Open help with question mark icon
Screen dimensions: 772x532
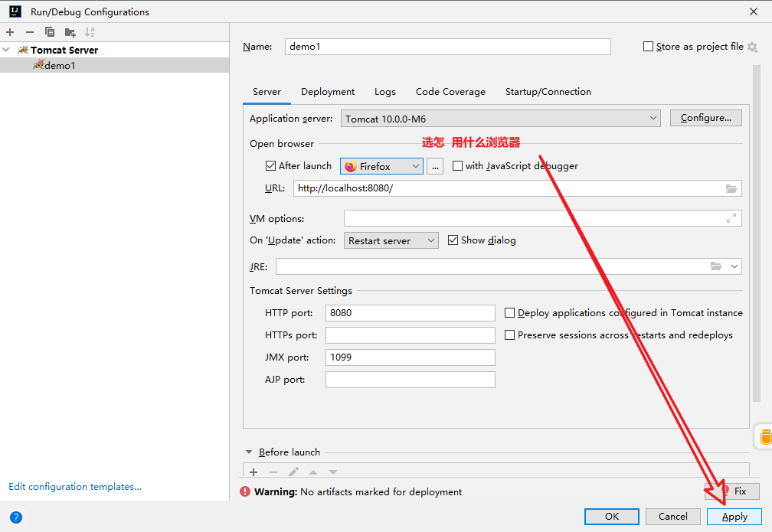click(x=16, y=517)
